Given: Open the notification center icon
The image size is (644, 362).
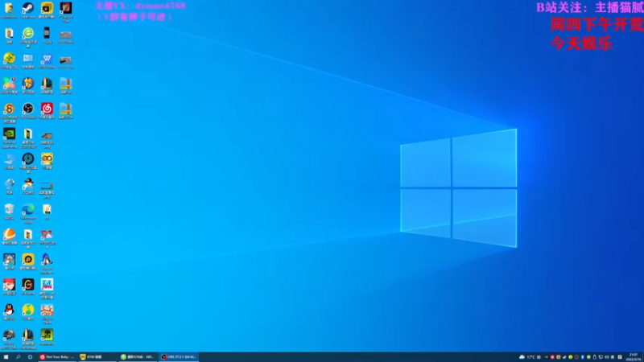Looking at the screenshot, I should coord(620,356).
